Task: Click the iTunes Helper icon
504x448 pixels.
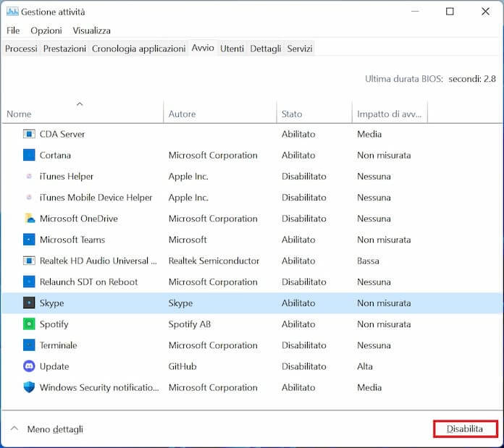Action: tap(29, 177)
